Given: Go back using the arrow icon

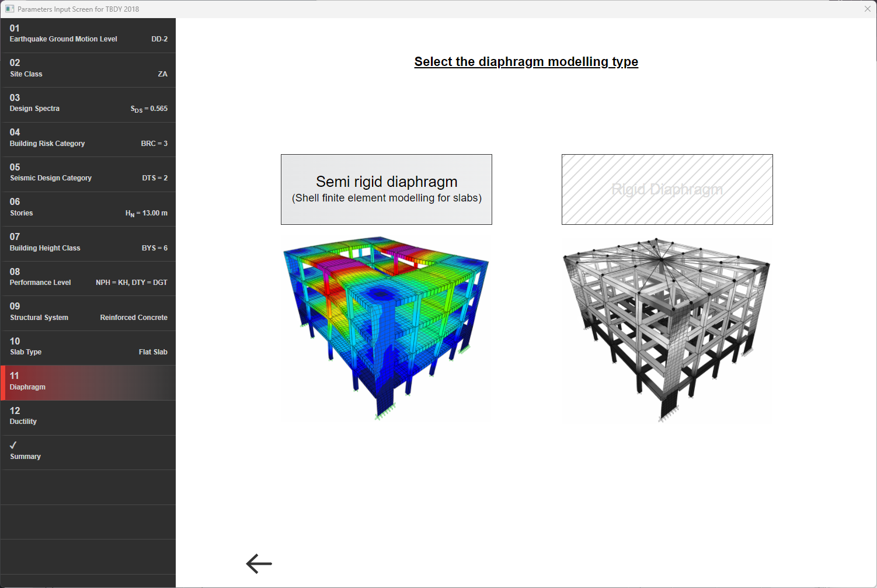Looking at the screenshot, I should point(259,563).
